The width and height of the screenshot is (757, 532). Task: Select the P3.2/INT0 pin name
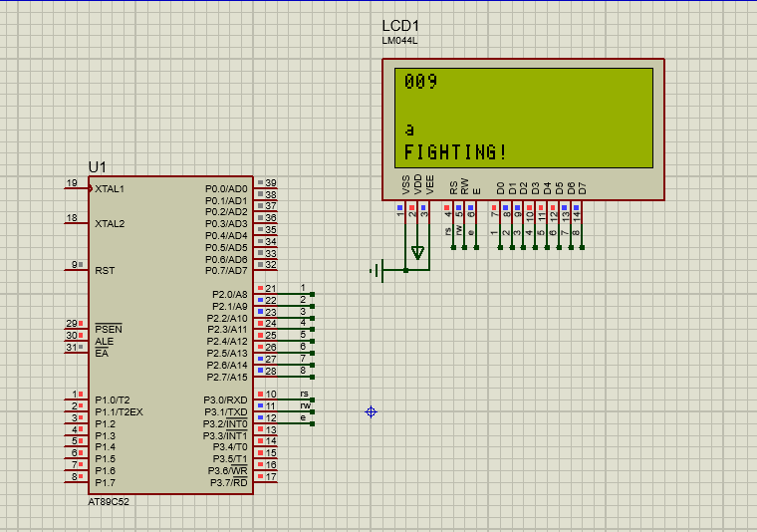tap(225, 423)
